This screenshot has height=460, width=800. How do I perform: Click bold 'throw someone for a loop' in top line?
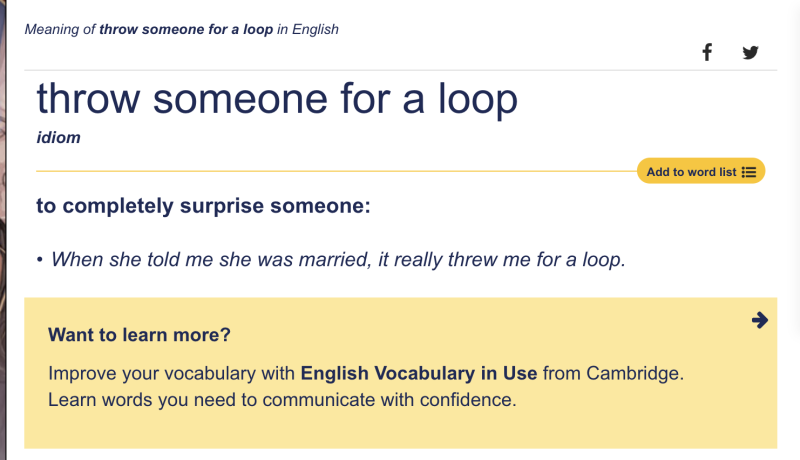point(186,29)
